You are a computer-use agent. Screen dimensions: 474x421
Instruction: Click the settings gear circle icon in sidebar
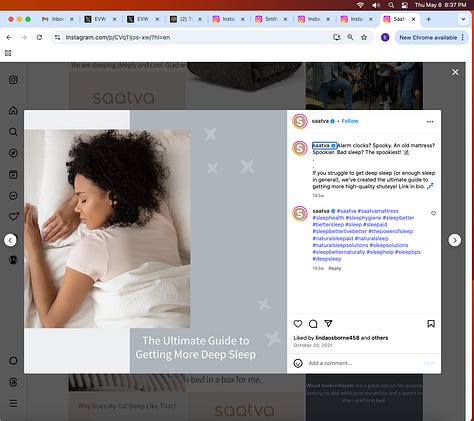[x=13, y=360]
